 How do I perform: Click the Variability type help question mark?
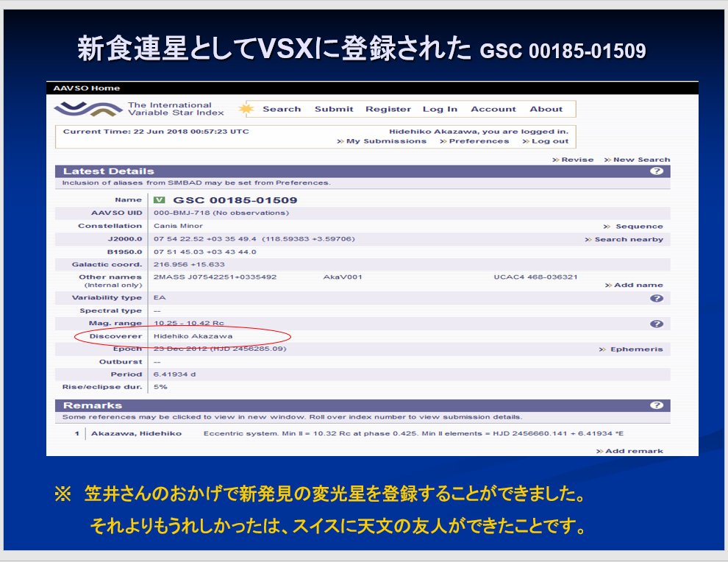coord(657,298)
